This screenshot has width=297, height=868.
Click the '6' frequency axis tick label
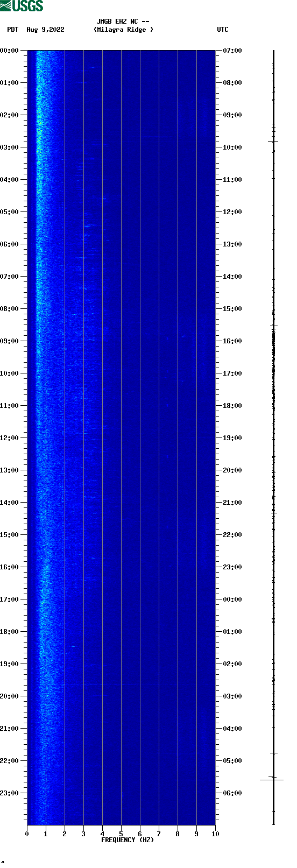[140, 834]
